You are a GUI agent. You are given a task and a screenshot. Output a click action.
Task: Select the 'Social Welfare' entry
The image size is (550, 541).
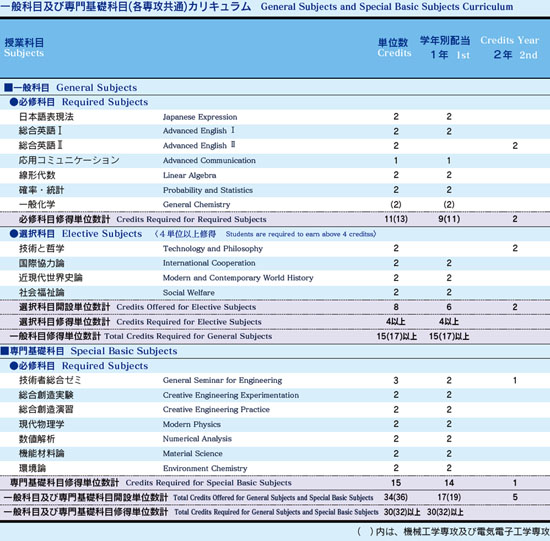189,293
